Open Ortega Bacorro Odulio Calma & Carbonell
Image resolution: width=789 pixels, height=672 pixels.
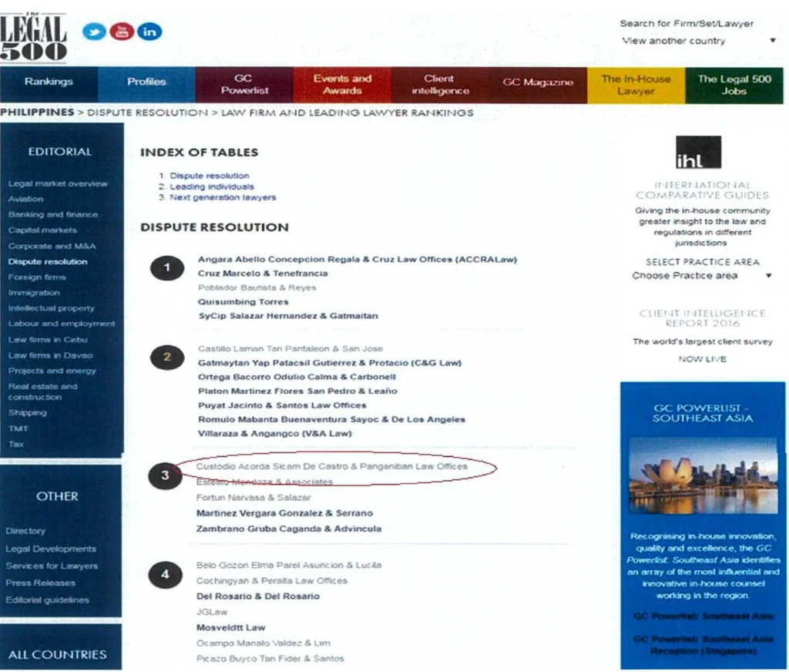pyautogui.click(x=297, y=377)
